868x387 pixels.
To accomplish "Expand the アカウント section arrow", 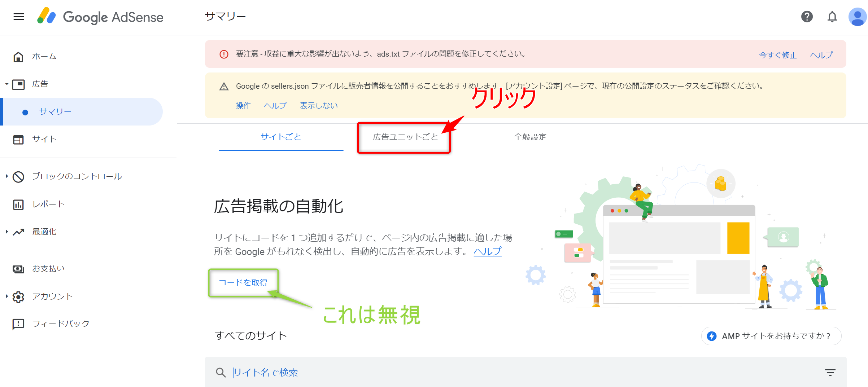I will 7,296.
